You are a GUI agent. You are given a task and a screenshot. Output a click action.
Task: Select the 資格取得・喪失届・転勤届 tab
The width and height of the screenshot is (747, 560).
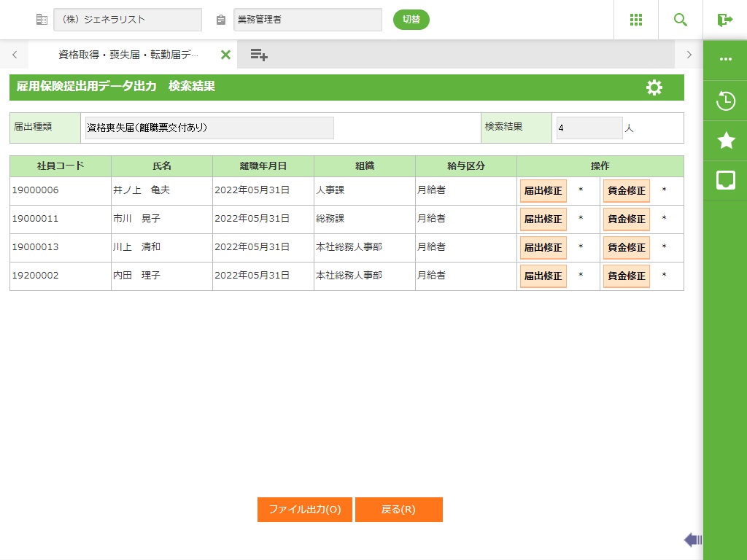pyautogui.click(x=128, y=55)
